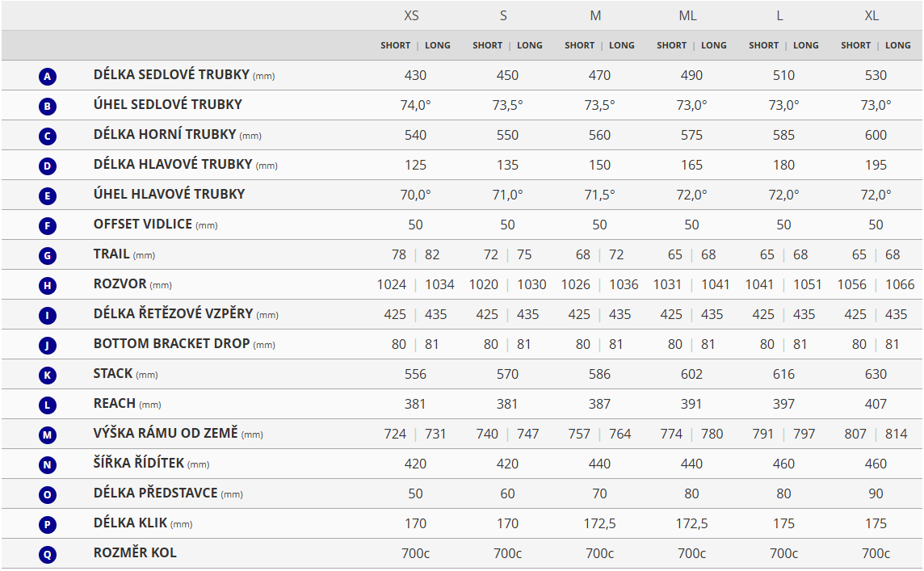Click the blue H marker icon
Image resolution: width=924 pixels, height=571 pixels.
(x=47, y=285)
